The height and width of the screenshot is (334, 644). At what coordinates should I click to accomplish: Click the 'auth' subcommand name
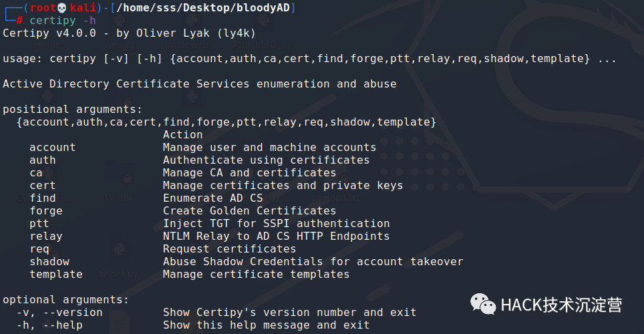(42, 160)
